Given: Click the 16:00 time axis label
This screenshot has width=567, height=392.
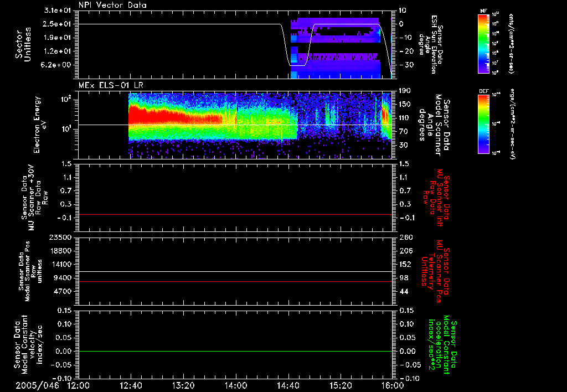Looking at the screenshot, I should coord(393,385).
